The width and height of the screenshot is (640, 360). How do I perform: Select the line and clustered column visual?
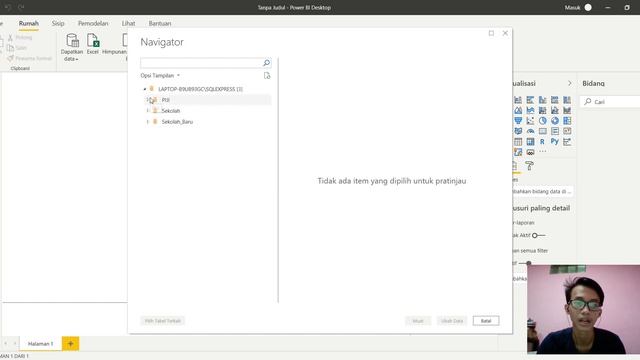[x=555, y=110]
